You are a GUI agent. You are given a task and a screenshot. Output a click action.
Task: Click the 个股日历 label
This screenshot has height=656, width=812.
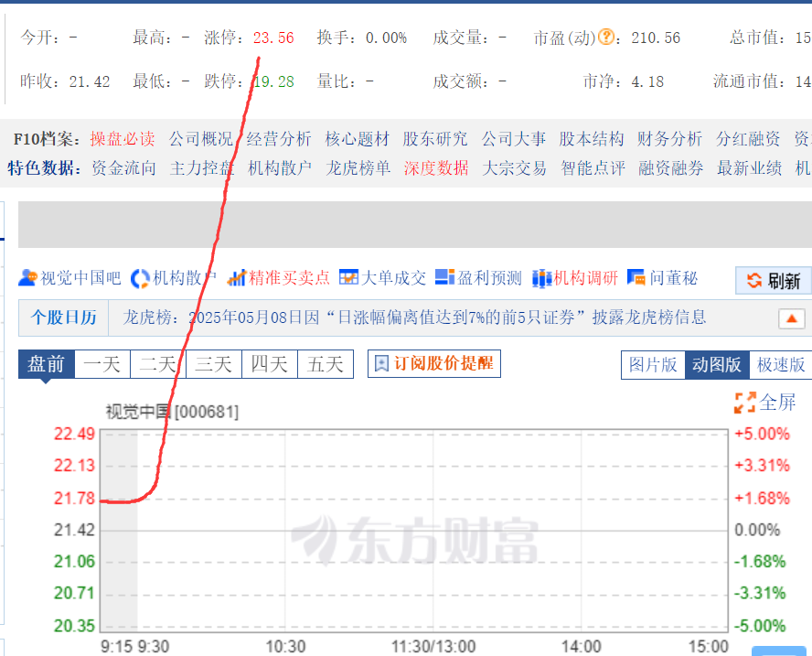64,317
